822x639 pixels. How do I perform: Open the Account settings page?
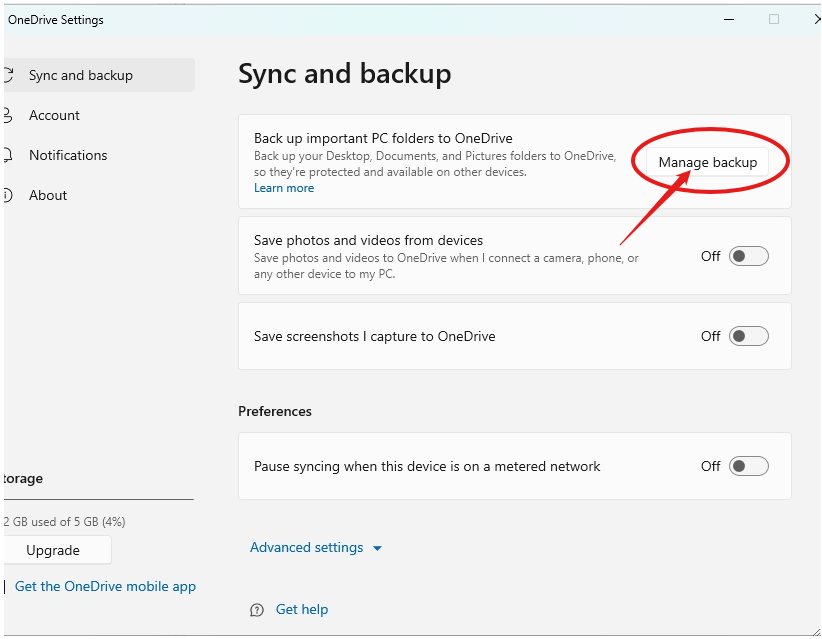(x=54, y=115)
